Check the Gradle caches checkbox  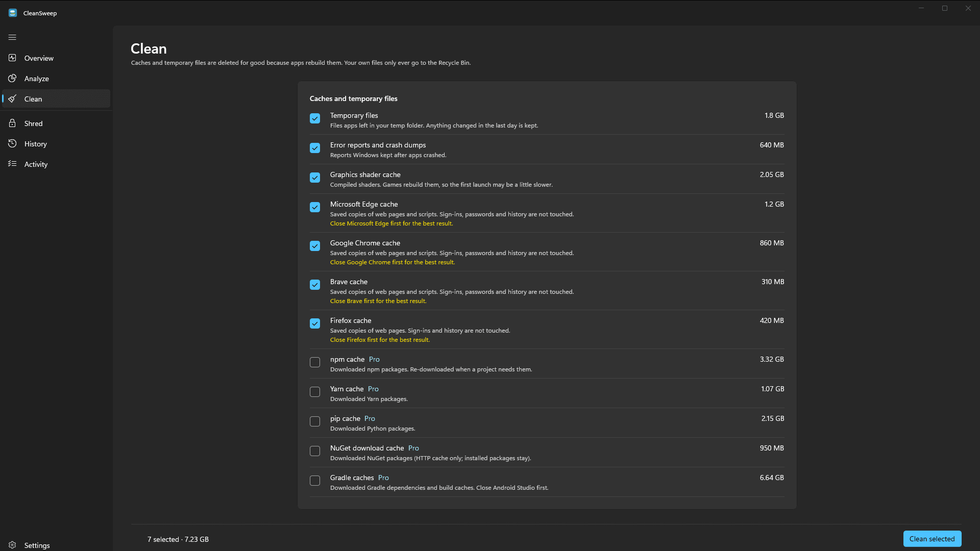315,481
